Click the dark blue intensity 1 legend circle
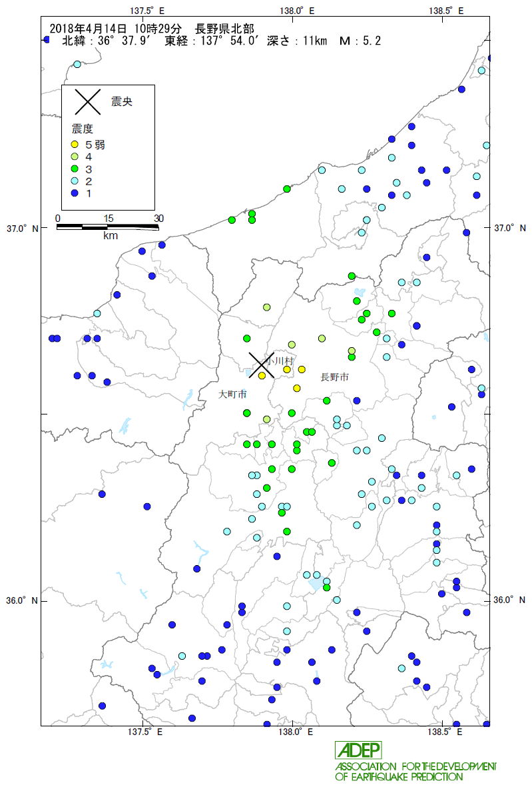Image resolution: width=532 pixels, height=787 pixels. 75,193
